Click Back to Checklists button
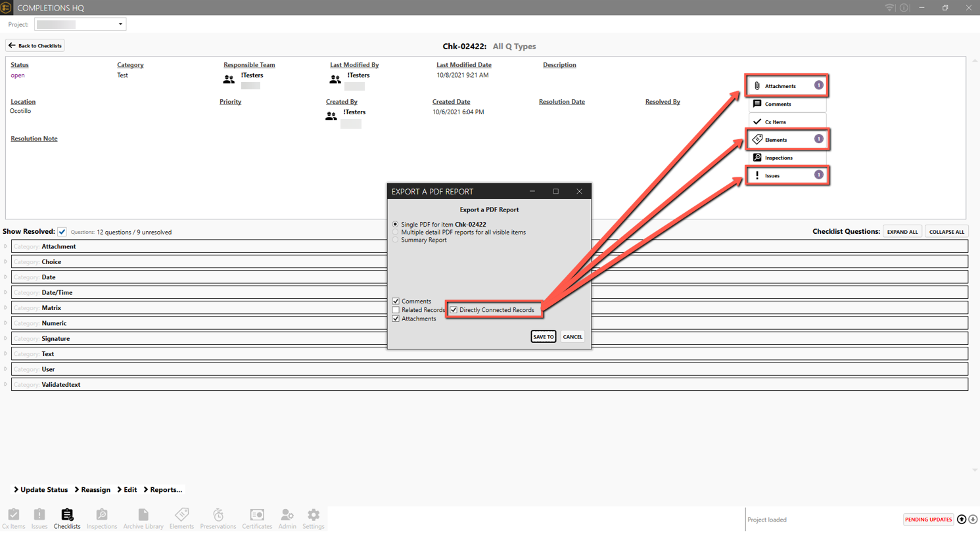Screen dimensions: 980x536 [x=35, y=46]
